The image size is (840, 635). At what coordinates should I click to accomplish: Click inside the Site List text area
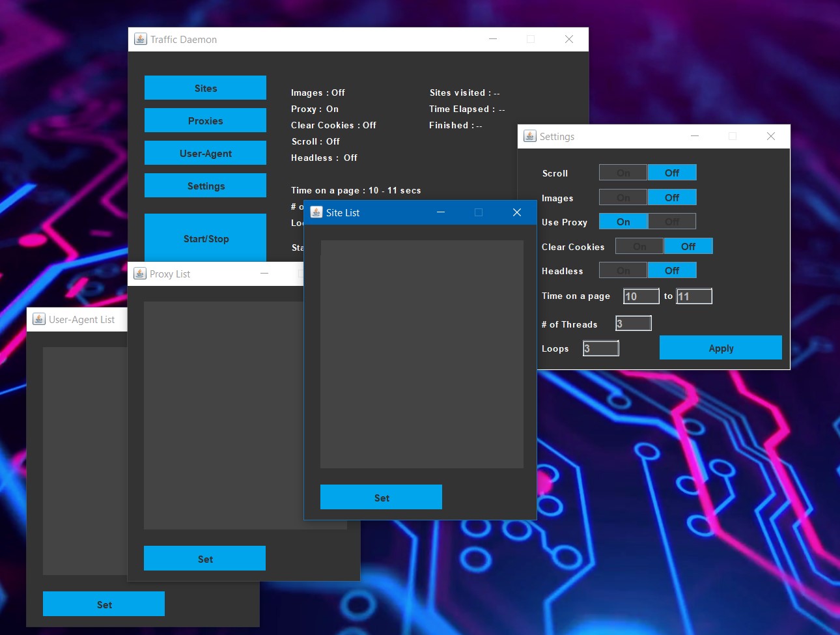coord(421,354)
